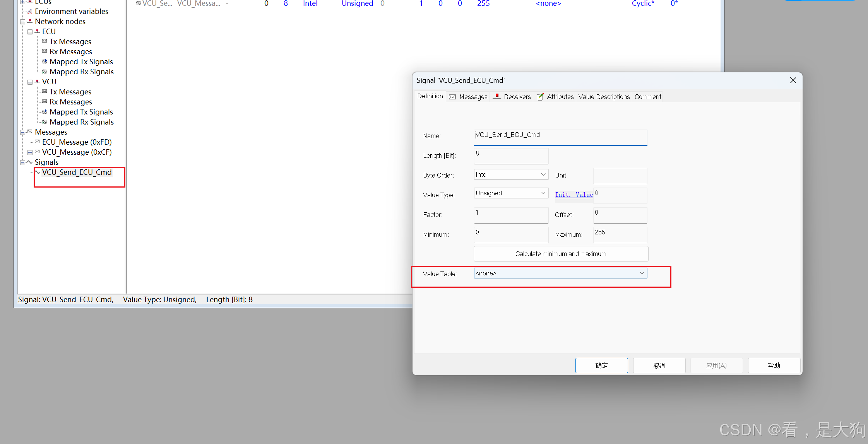Click in the Maximum input field
This screenshot has width=868, height=444.
click(x=620, y=234)
